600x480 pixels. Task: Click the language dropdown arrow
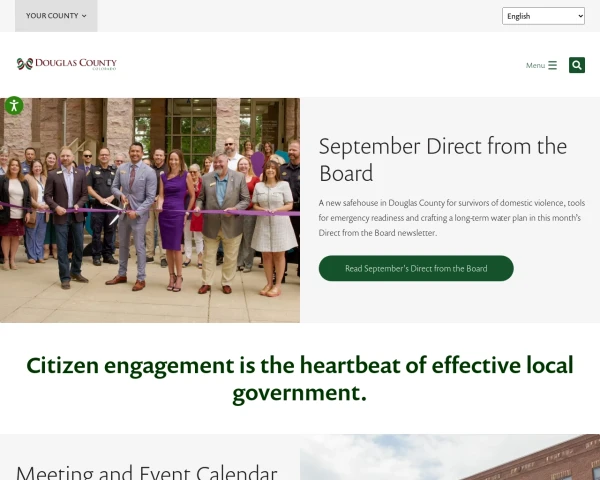pos(580,16)
